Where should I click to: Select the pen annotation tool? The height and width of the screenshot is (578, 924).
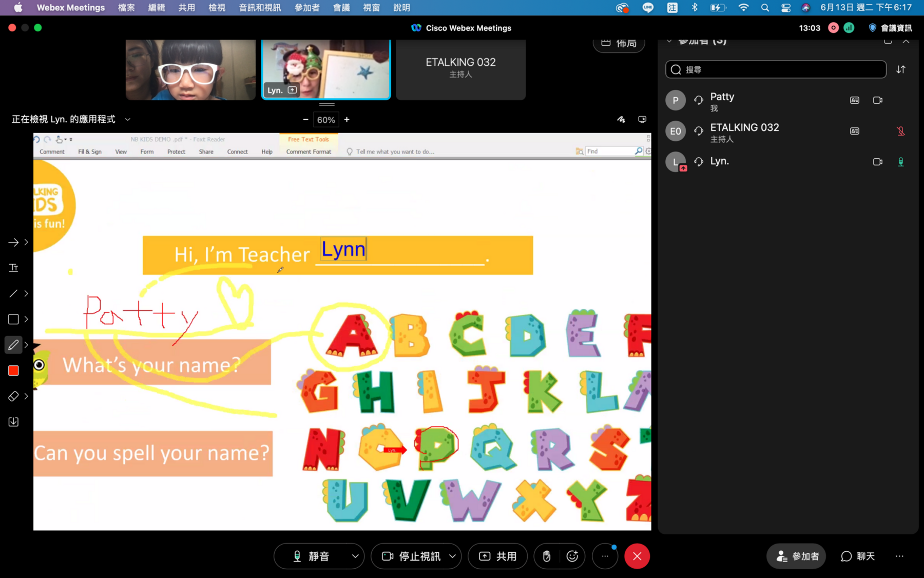[x=14, y=345]
